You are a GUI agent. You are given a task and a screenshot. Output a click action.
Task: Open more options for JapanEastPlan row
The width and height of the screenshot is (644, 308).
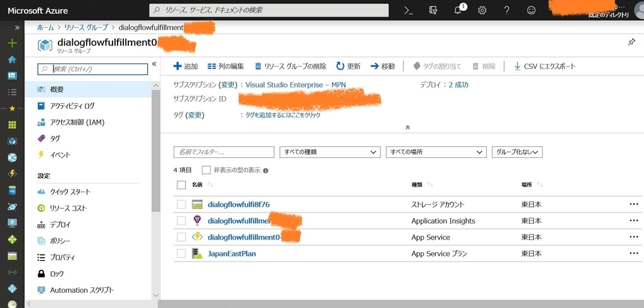tap(634, 253)
